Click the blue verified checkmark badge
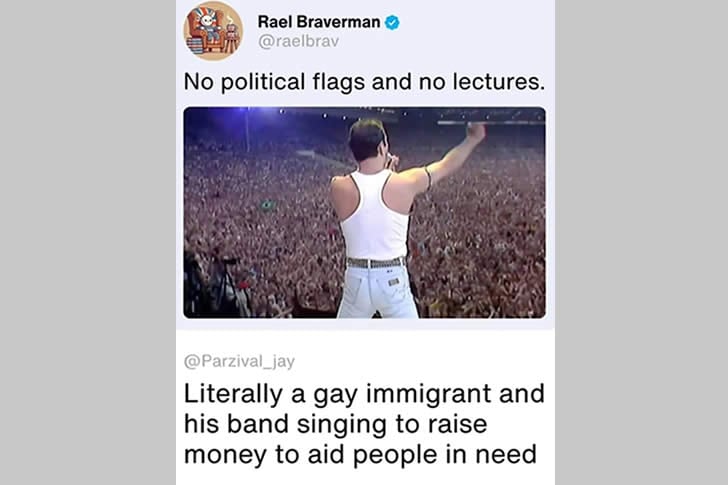 point(392,22)
